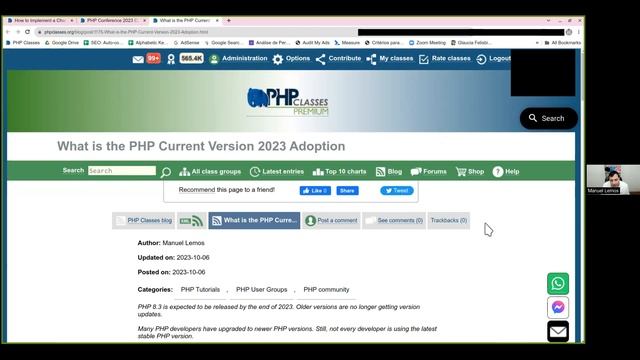Open Options gear menu
640x360 pixels.
[291, 59]
